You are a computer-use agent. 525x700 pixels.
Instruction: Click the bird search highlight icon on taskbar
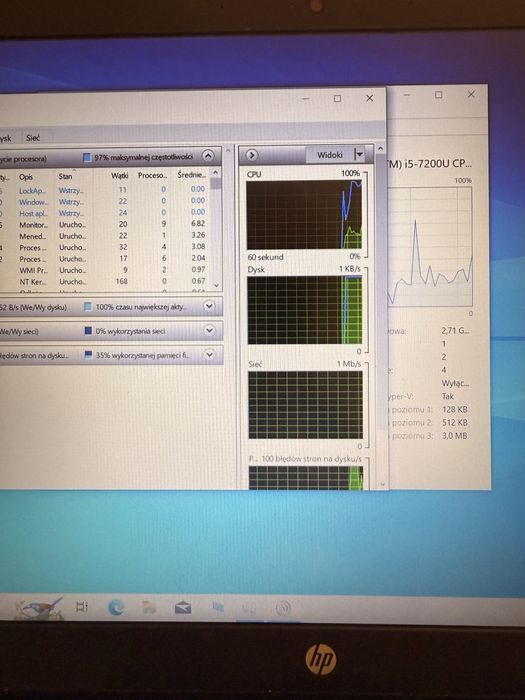click(39, 607)
